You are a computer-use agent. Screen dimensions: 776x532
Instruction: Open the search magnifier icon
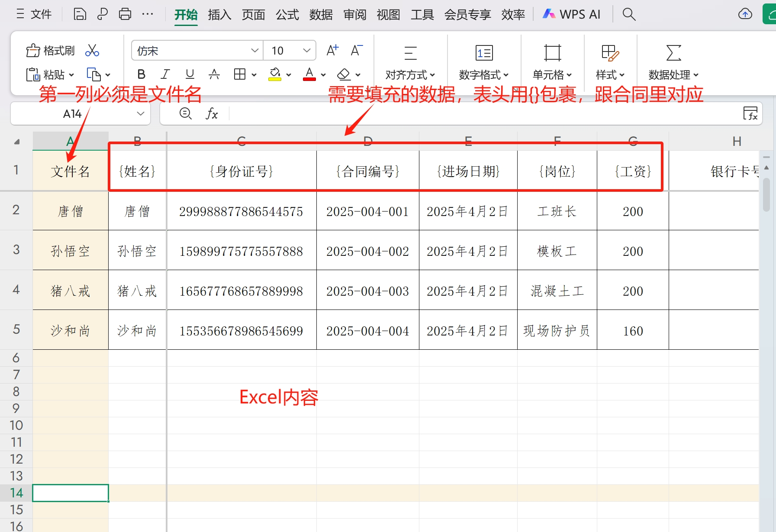[x=629, y=14]
